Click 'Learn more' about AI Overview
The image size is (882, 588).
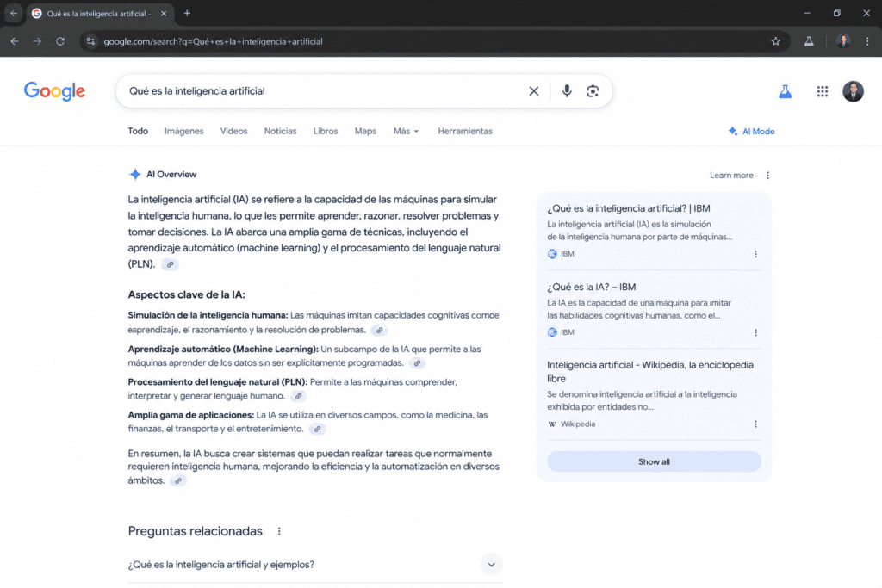pyautogui.click(x=731, y=176)
